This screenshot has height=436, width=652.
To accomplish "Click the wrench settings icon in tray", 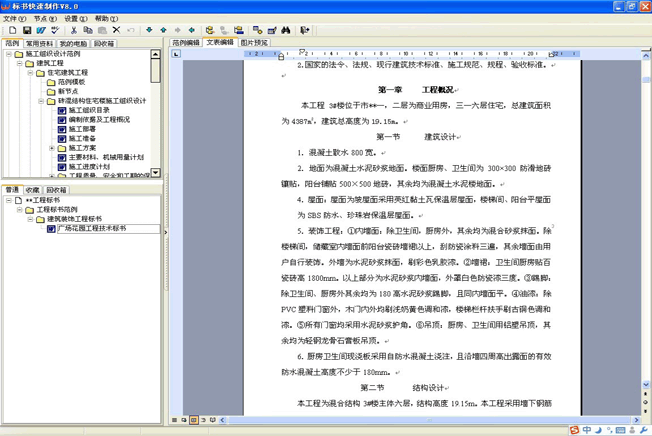I will (644, 430).
